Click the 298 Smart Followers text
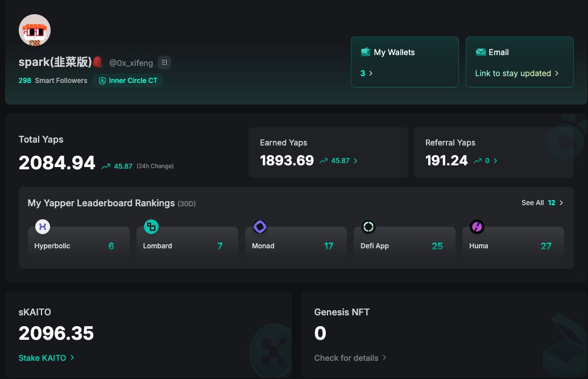Screen dimensions: 588x379 coord(53,81)
